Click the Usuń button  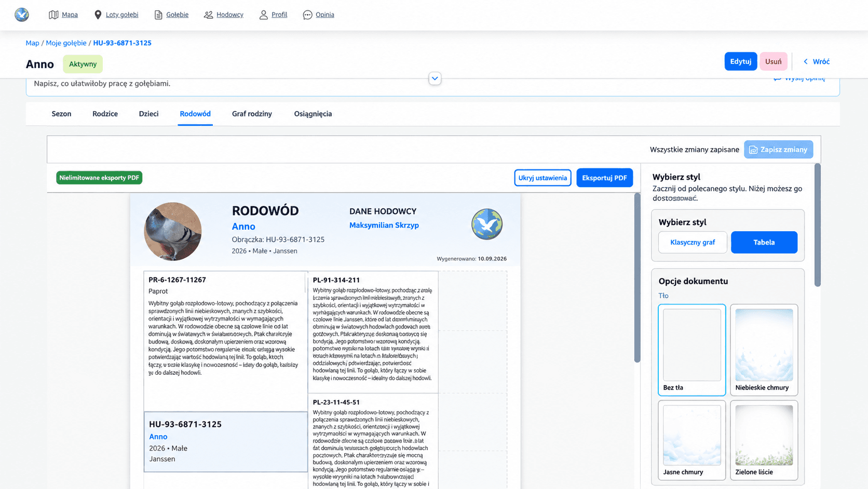773,61
